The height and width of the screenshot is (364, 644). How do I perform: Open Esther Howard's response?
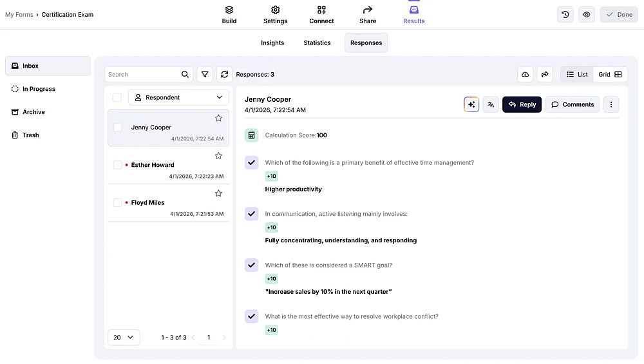(x=168, y=166)
